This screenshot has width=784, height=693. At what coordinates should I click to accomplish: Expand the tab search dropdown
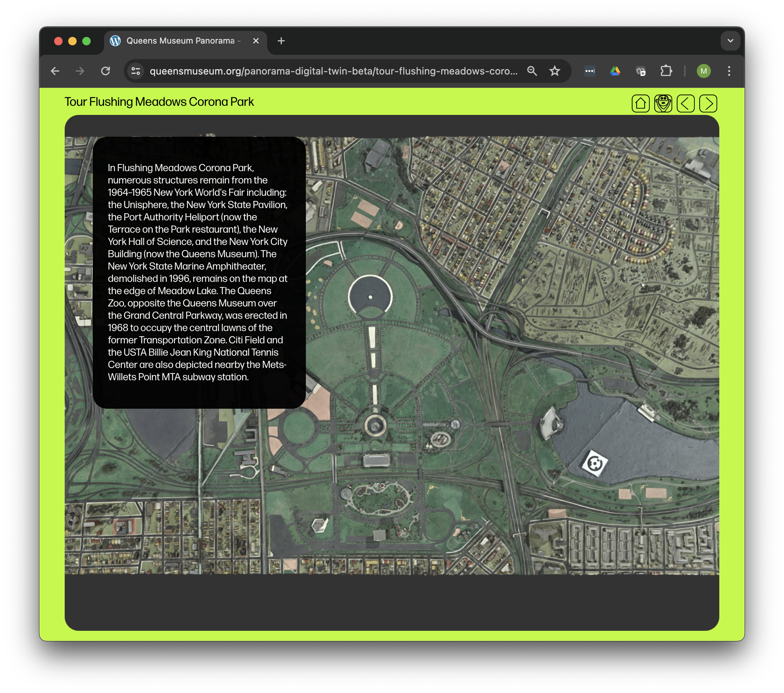(x=730, y=41)
